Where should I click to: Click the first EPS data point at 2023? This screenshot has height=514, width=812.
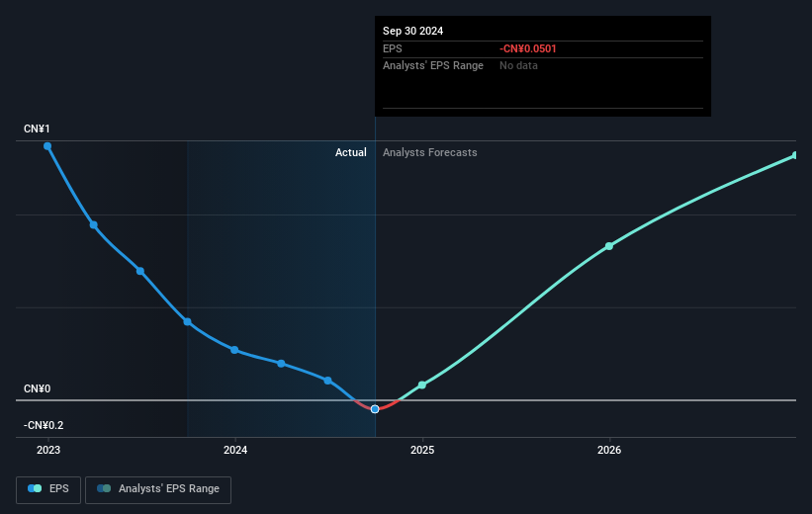click(47, 146)
